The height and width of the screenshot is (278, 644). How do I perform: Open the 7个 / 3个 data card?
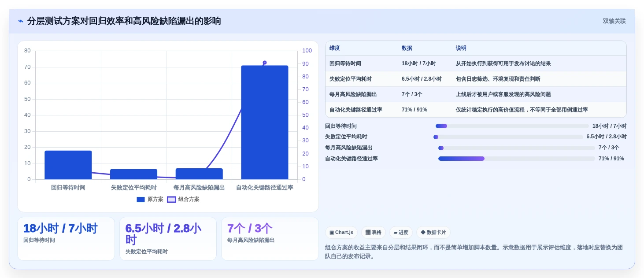[x=270, y=239]
